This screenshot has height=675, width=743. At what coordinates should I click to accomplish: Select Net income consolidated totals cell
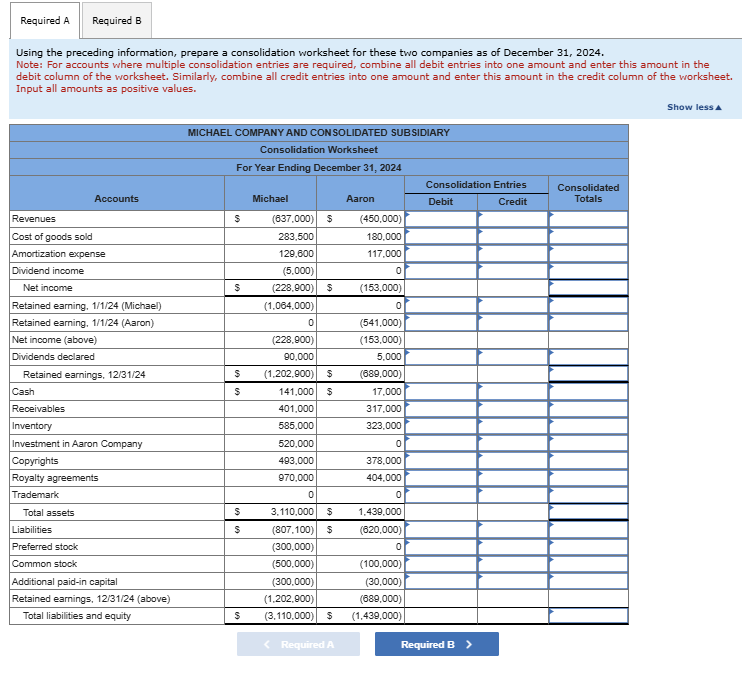click(589, 288)
